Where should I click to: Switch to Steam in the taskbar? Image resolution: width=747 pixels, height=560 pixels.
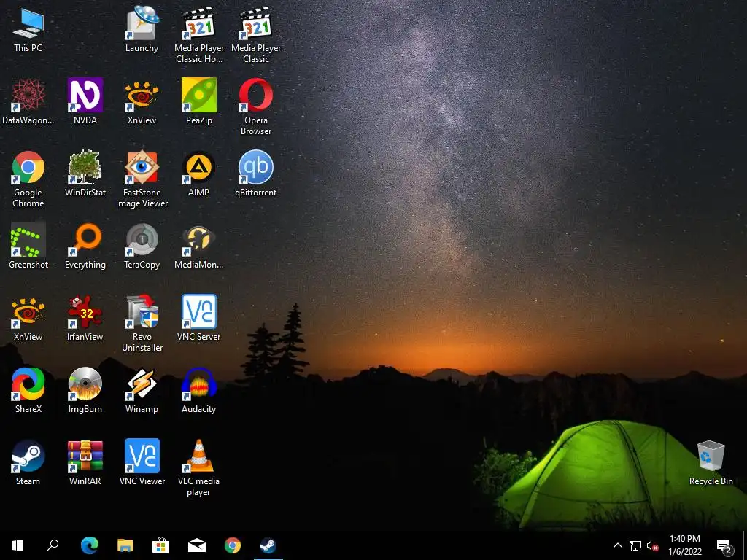click(x=268, y=545)
